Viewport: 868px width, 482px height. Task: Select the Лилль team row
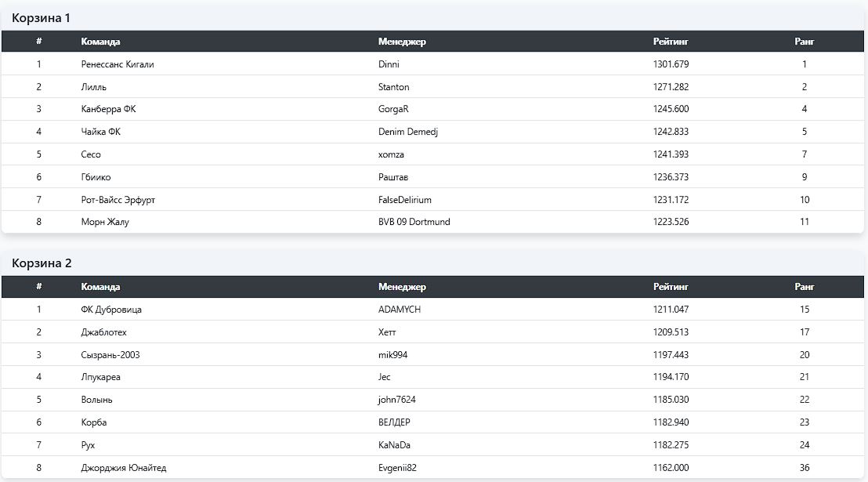pos(94,87)
